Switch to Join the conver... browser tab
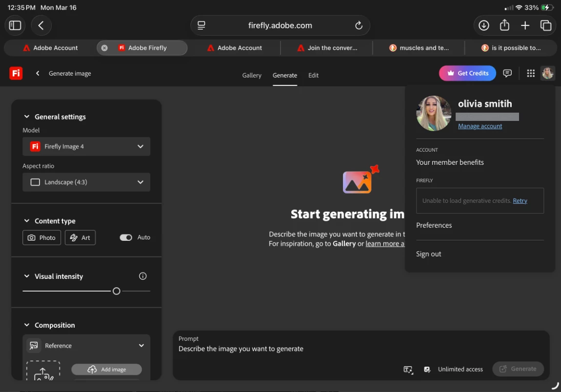 (x=327, y=48)
